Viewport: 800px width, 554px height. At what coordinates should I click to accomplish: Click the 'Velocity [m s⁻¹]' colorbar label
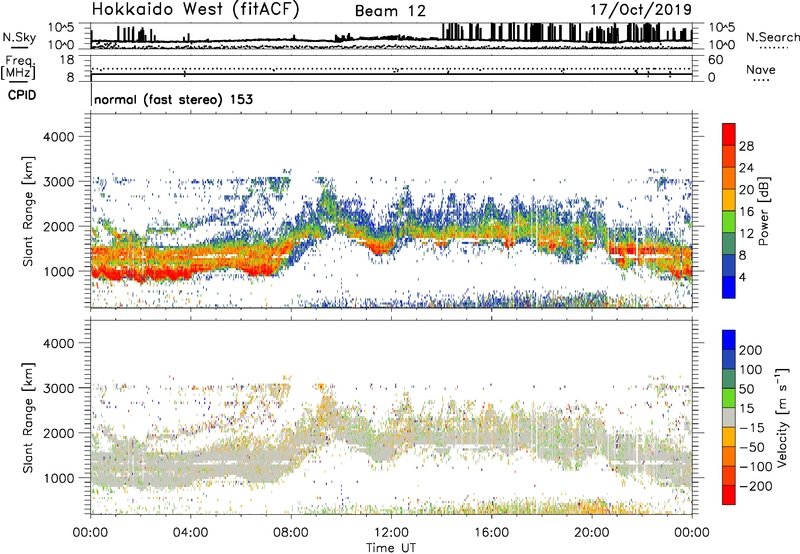[781, 417]
